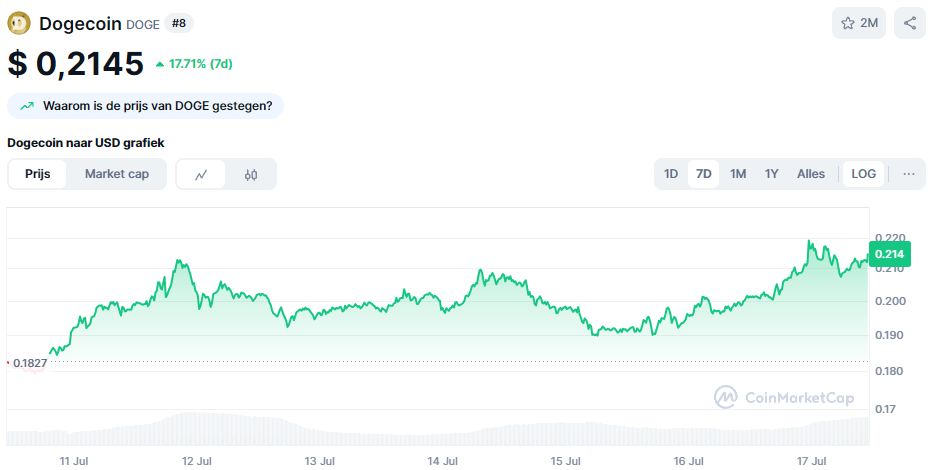Click the 11 Jul date label
The image size is (933, 470).
74,461
